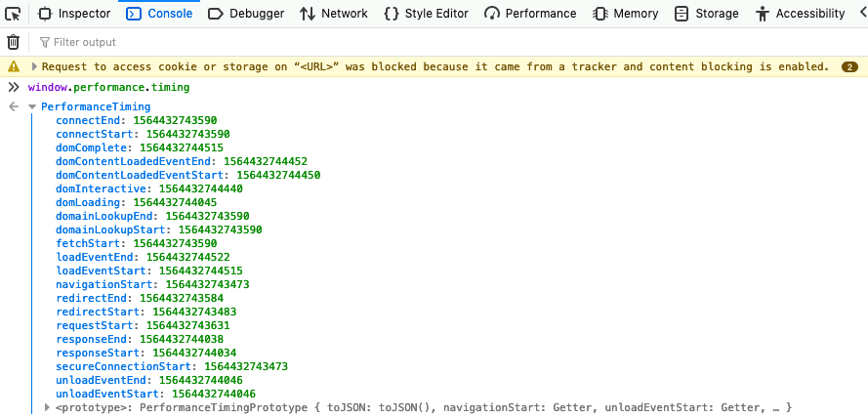868x417 pixels.
Task: Activate the element picker tool
Action: 13,14
